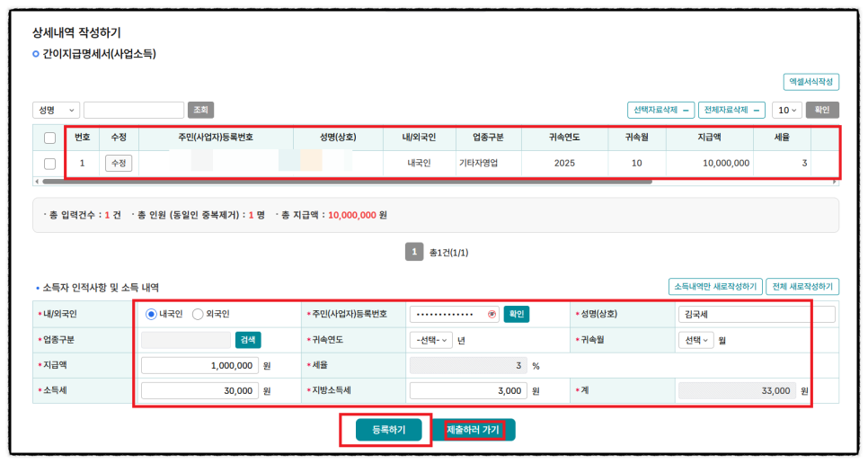Click the 주민(사업자)등록번호 column header
The height and width of the screenshot is (464, 868).
pos(216,138)
